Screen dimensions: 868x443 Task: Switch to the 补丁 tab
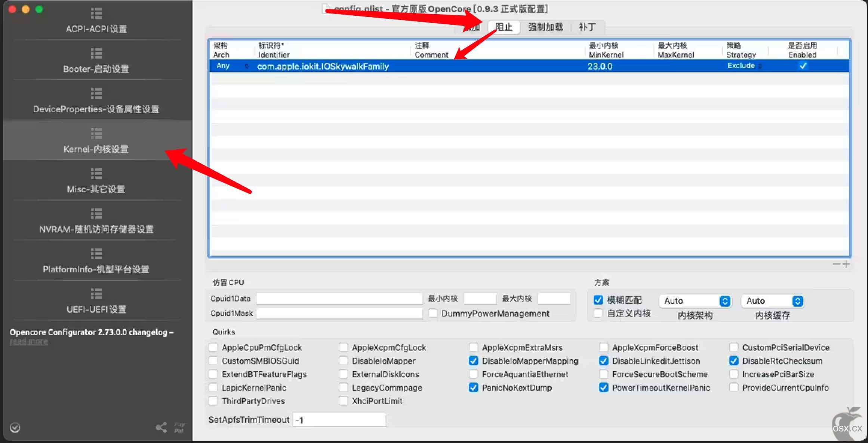587,27
